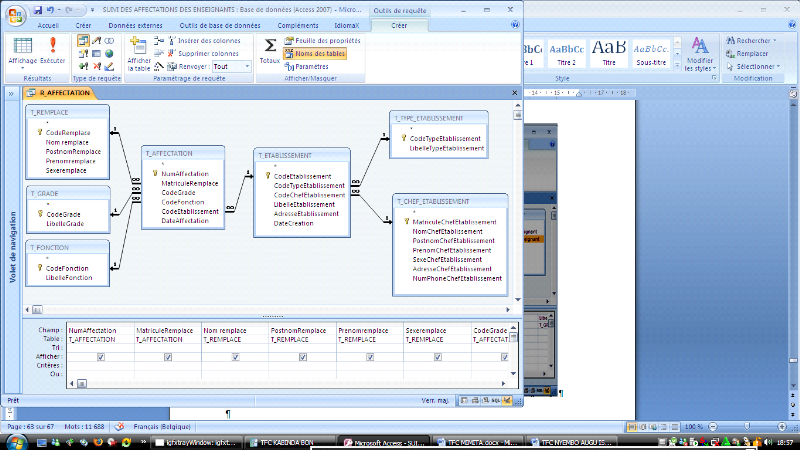Toggle Afficher checkbox under Sexeremplace
Image resolution: width=800 pixels, height=450 pixels.
point(436,356)
